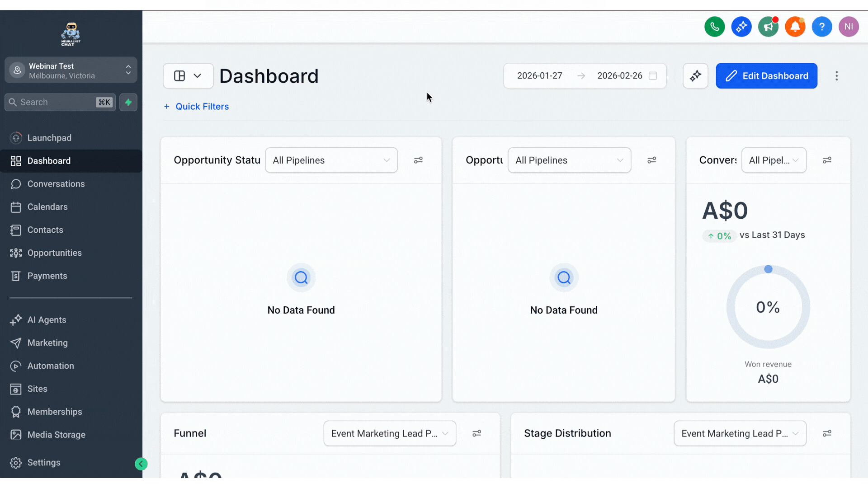Screen dimensions: 868x488
Task: Go to Opportunities in the sidebar
Action: click(x=54, y=253)
